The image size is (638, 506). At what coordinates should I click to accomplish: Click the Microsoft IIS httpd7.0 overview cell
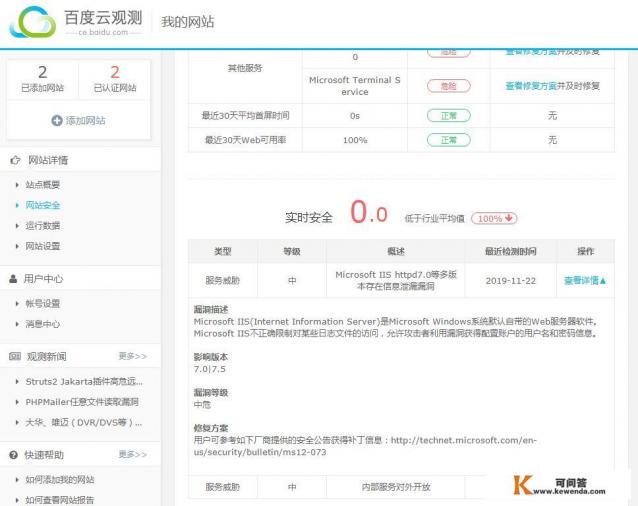[395, 280]
